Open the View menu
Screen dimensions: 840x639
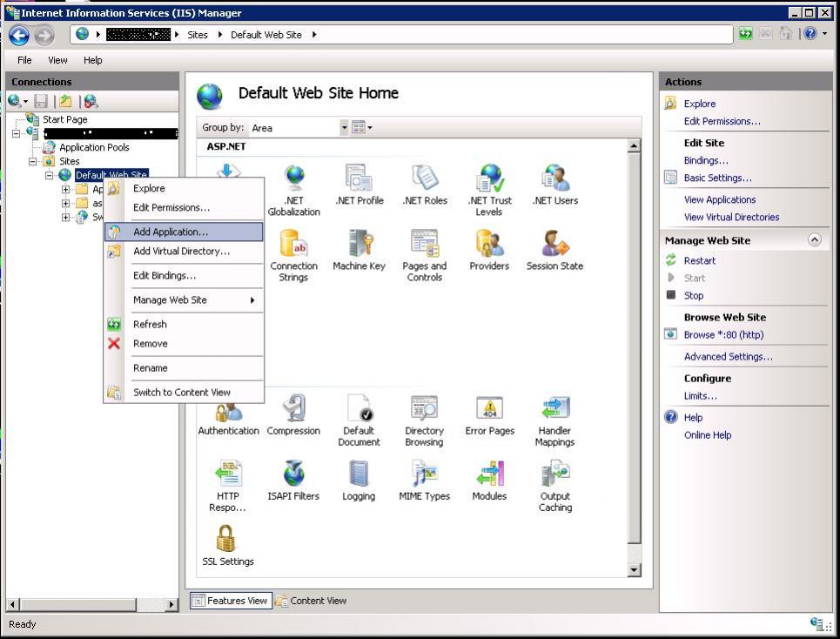[x=57, y=60]
